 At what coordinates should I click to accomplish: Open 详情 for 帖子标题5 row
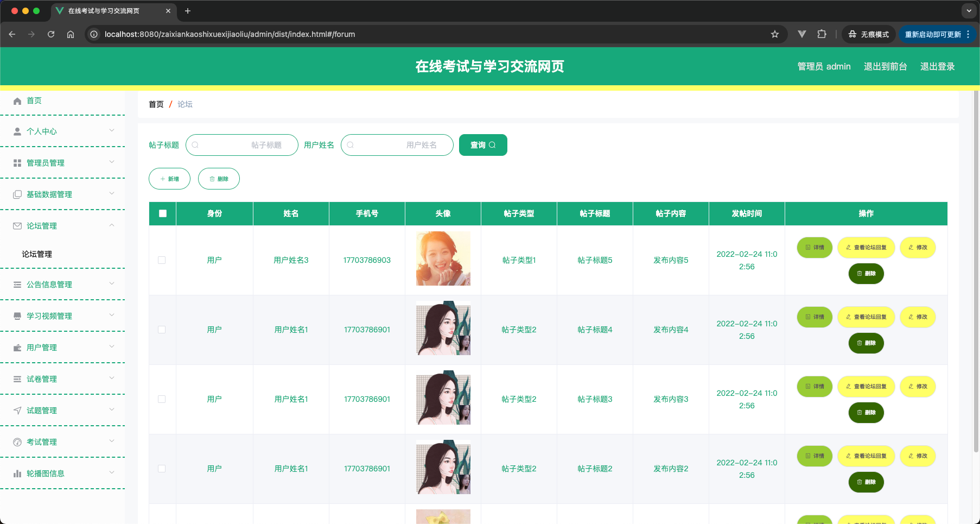(814, 248)
